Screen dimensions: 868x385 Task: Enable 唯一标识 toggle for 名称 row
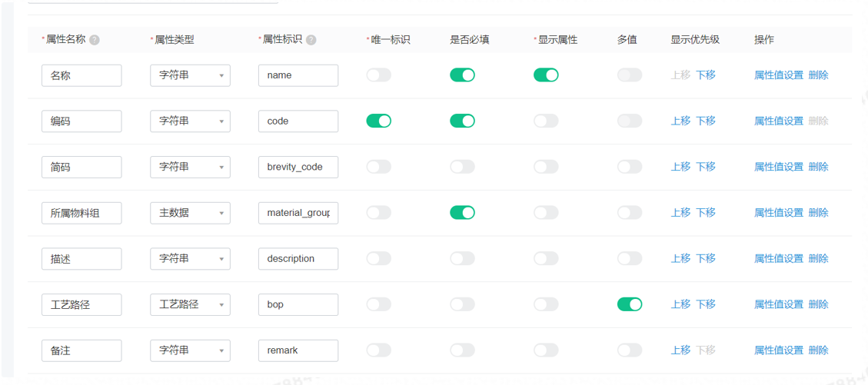pos(378,75)
